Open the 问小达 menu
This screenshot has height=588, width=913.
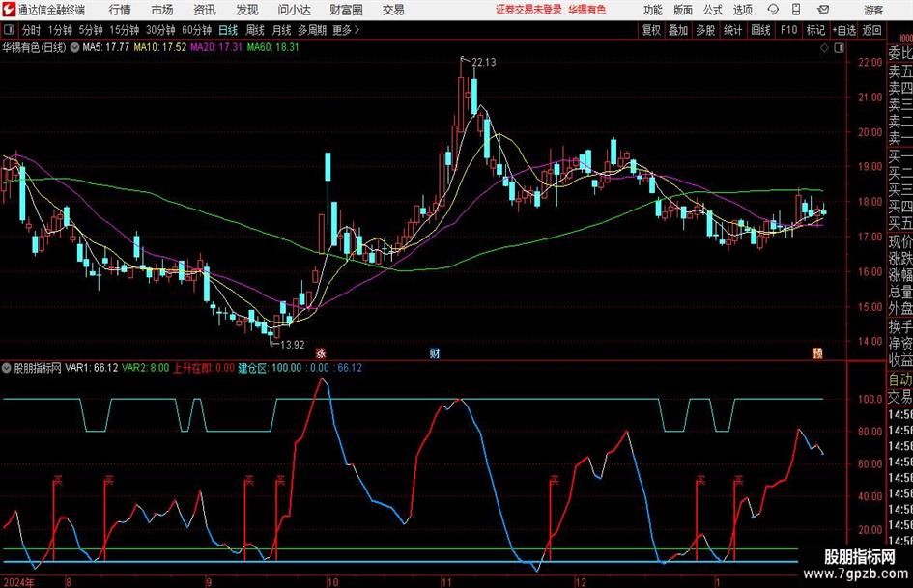295,10
